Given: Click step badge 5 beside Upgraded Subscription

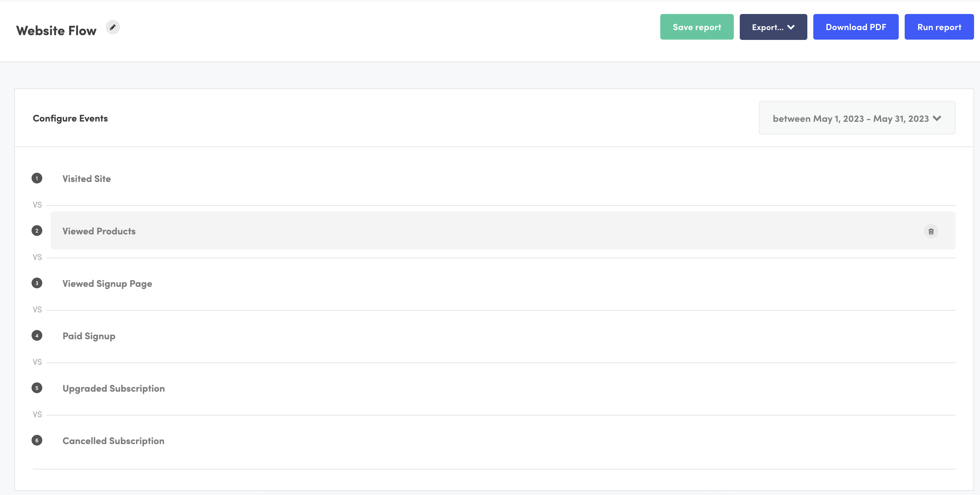Looking at the screenshot, I should tap(37, 388).
